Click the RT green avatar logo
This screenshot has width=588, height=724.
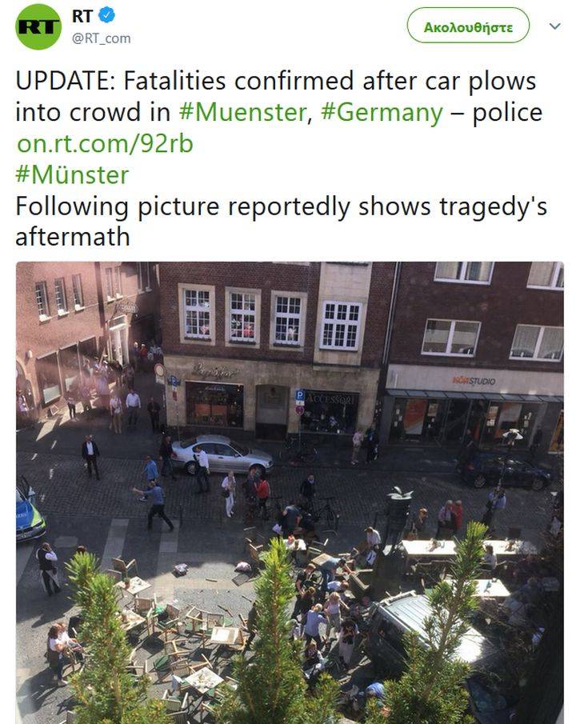click(x=38, y=26)
